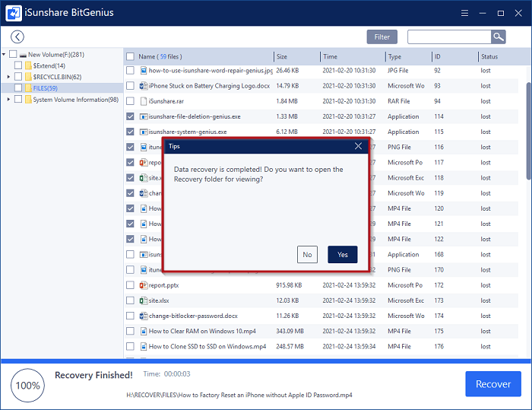Image resolution: width=532 pixels, height=410 pixels.
Task: Click the report.pptx PowerPoint file icon
Action: point(142,285)
